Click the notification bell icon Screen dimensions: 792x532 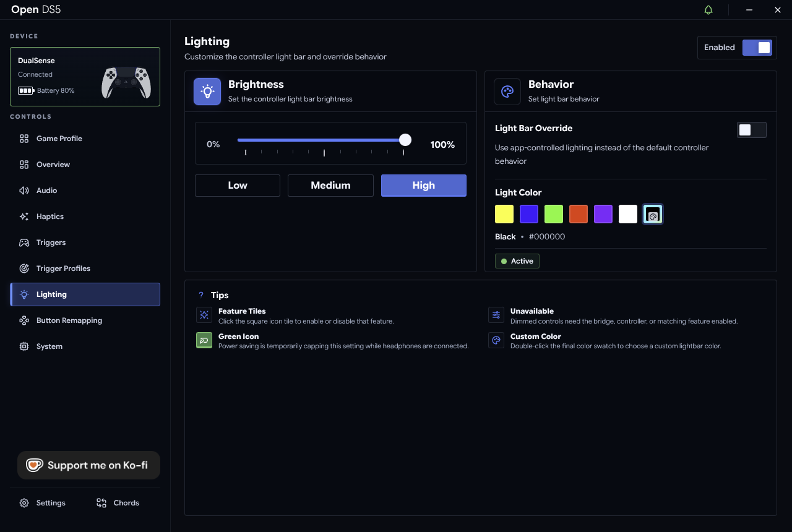coord(708,10)
